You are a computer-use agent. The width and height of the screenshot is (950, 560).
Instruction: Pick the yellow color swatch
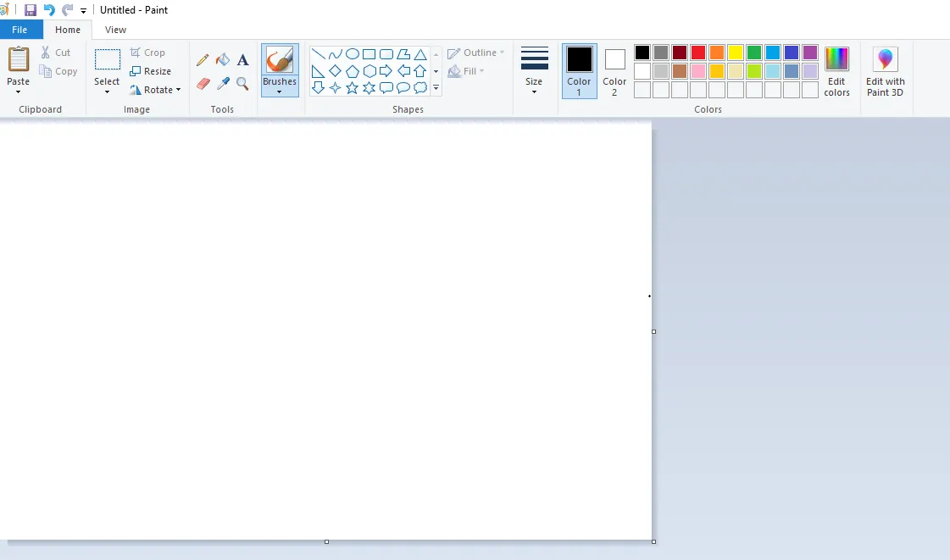(x=736, y=53)
